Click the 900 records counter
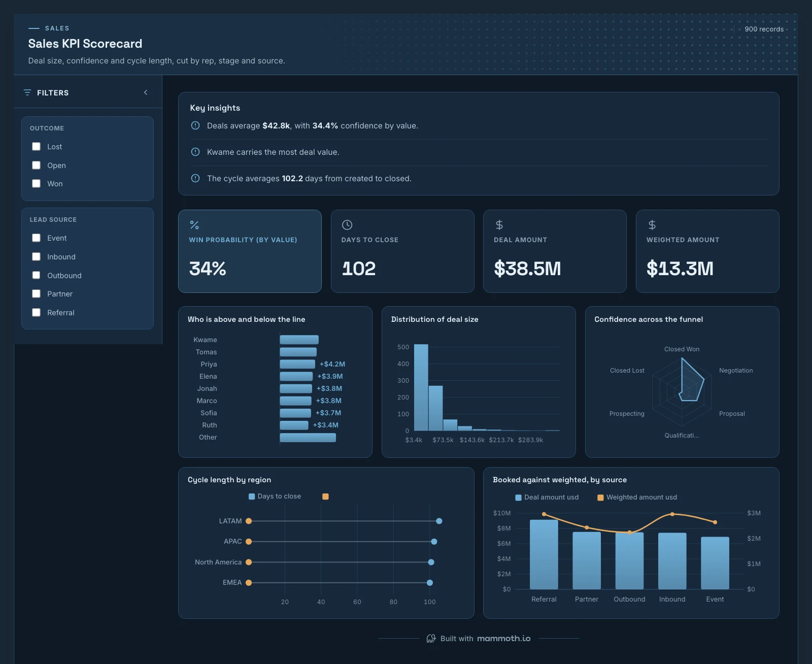The height and width of the screenshot is (664, 812). (x=764, y=29)
